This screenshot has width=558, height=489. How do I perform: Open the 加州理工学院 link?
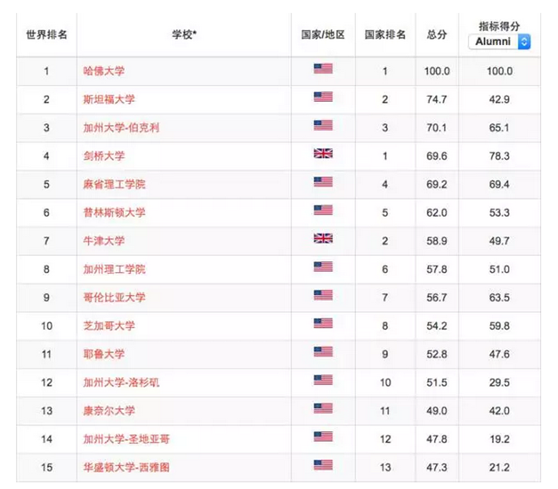[114, 269]
